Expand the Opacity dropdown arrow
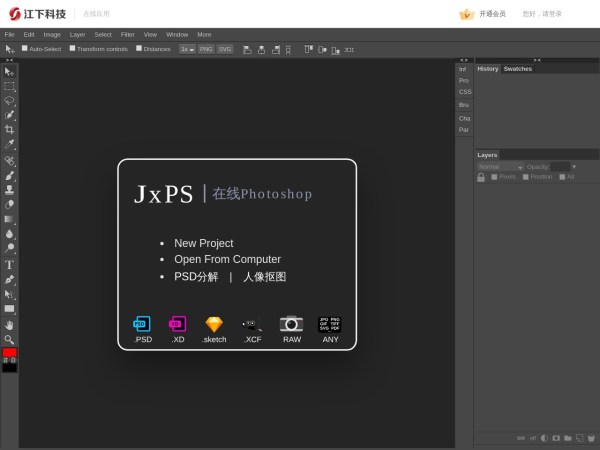 click(574, 166)
